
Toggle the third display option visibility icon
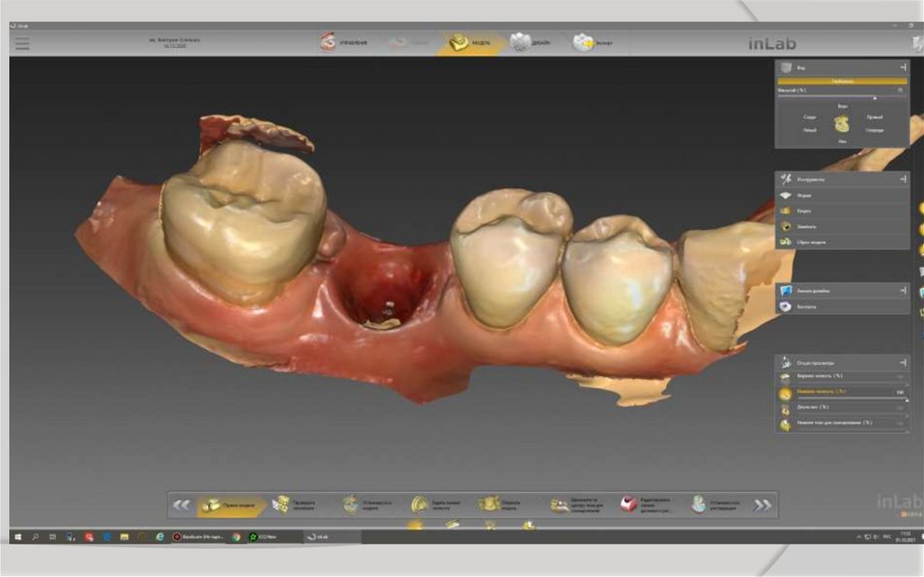pos(785,409)
